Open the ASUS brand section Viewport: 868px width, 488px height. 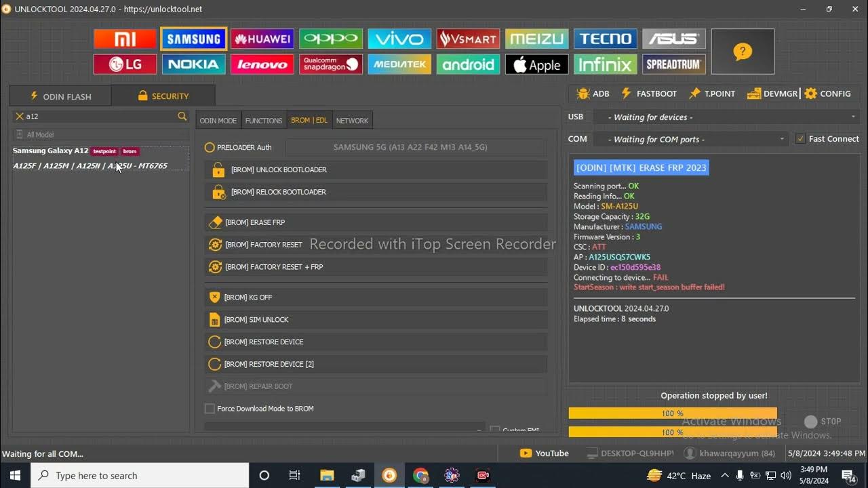(674, 39)
